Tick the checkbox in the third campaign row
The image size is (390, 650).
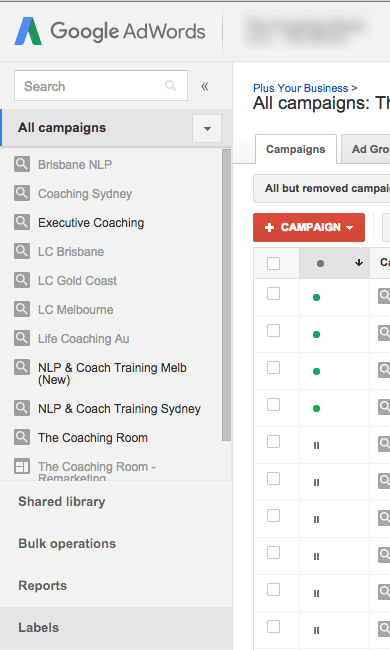pos(274,367)
